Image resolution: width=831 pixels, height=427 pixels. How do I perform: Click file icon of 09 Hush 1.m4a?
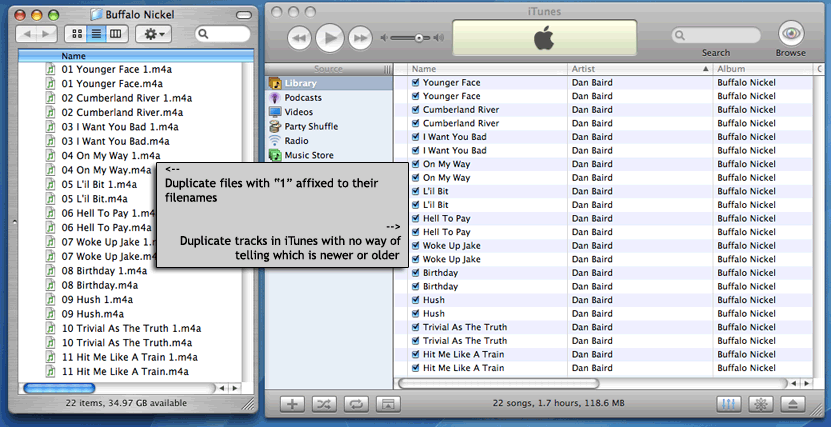(50, 299)
